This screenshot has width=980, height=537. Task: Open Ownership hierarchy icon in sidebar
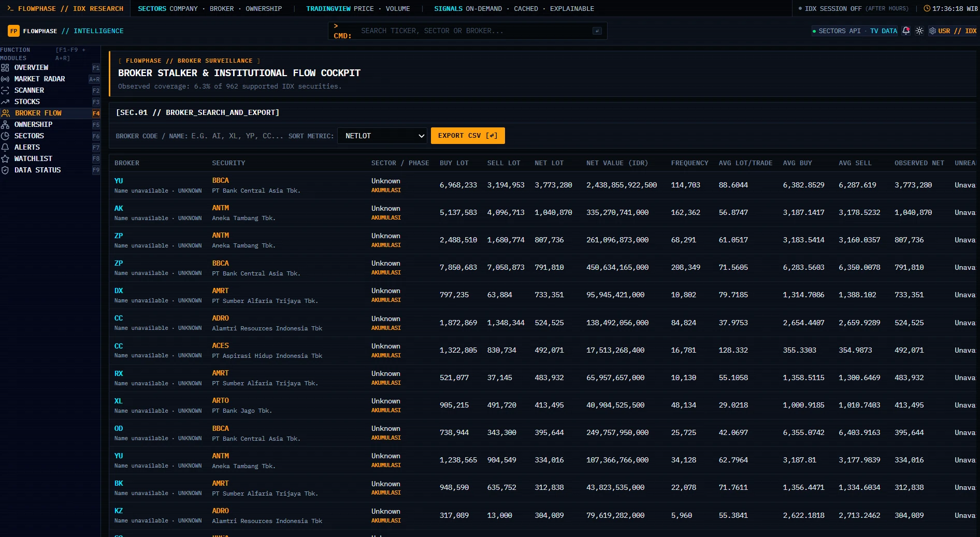5,125
